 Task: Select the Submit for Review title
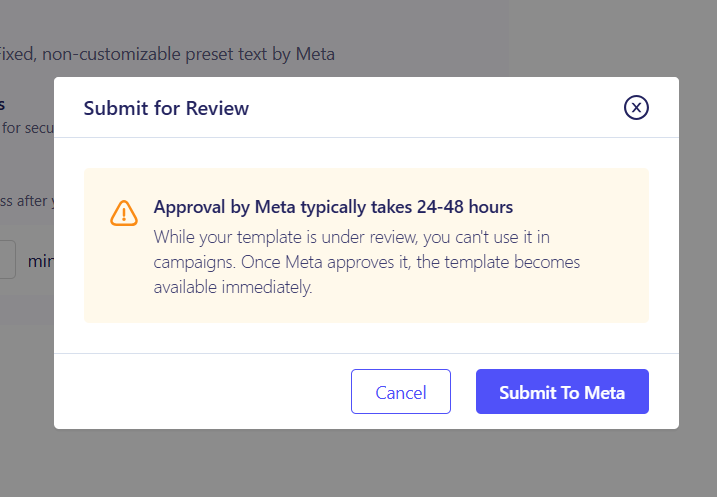coord(166,108)
